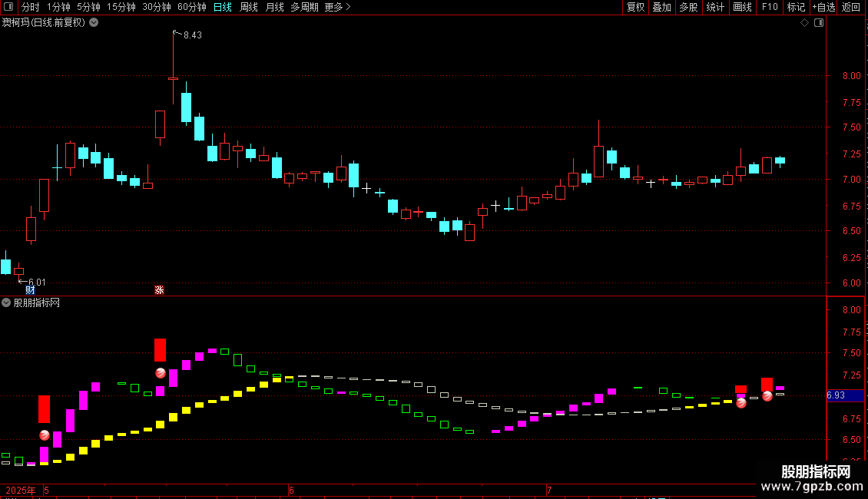Click the 6.25 value on main price axis
This screenshot has width=868, height=499.
[x=851, y=258]
